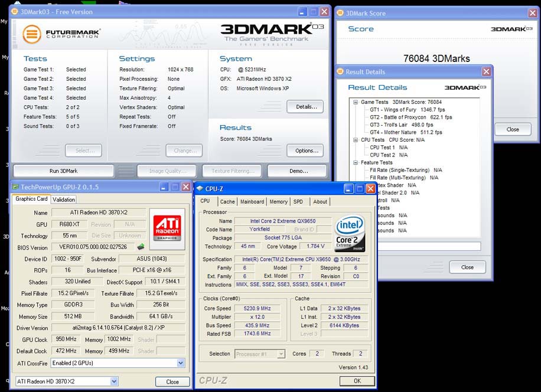Viewport: 541px width, 392px height.
Task: Minimize the CPU-Z window
Action: [348, 188]
